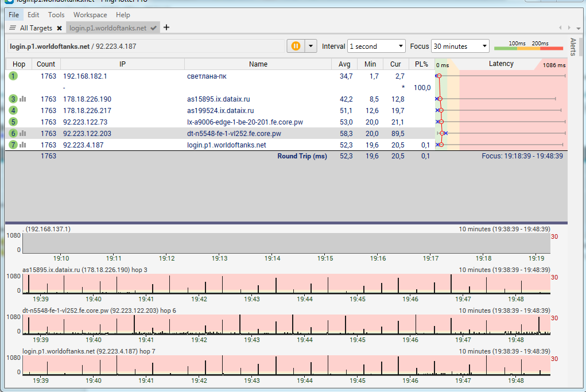This screenshot has height=392, width=586.
Task: Expand the Focus dropdown showing 30 minutes
Action: tap(460, 46)
